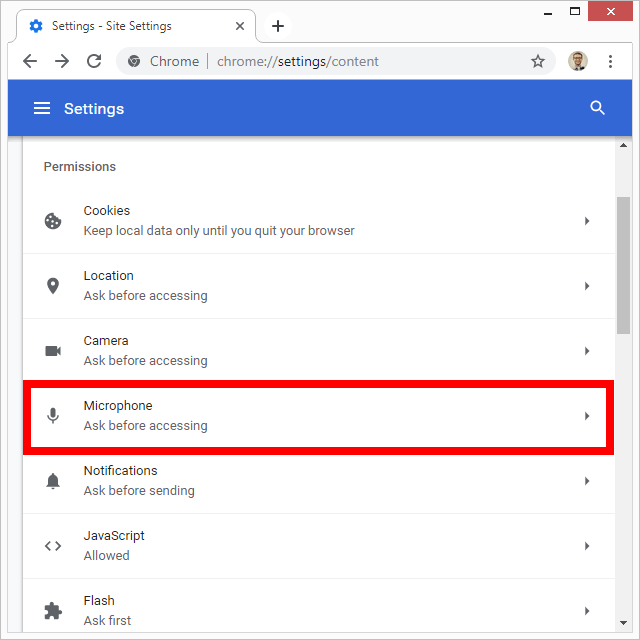Click the scrollbar down arrow
The image size is (640, 640).
point(623,622)
